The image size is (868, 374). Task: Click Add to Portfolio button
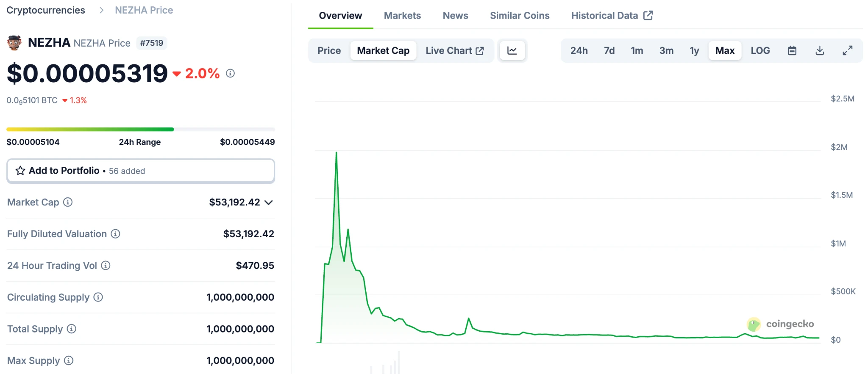pyautogui.click(x=140, y=171)
